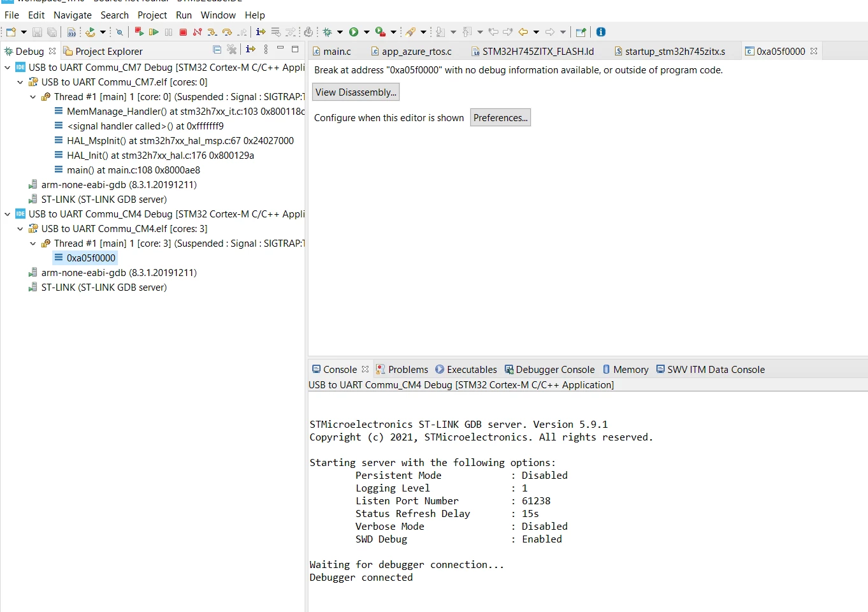This screenshot has width=868, height=612.
Task: Switch to the Memory tab
Action: 625,369
